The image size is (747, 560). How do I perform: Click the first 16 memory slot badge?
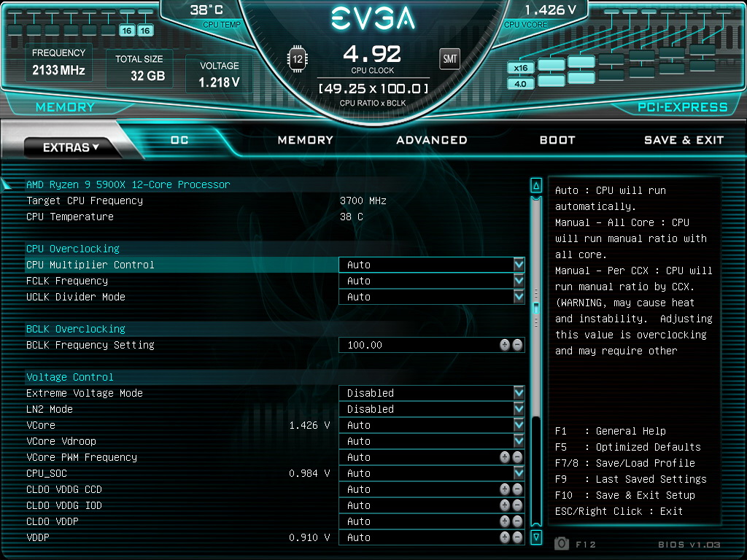click(127, 31)
